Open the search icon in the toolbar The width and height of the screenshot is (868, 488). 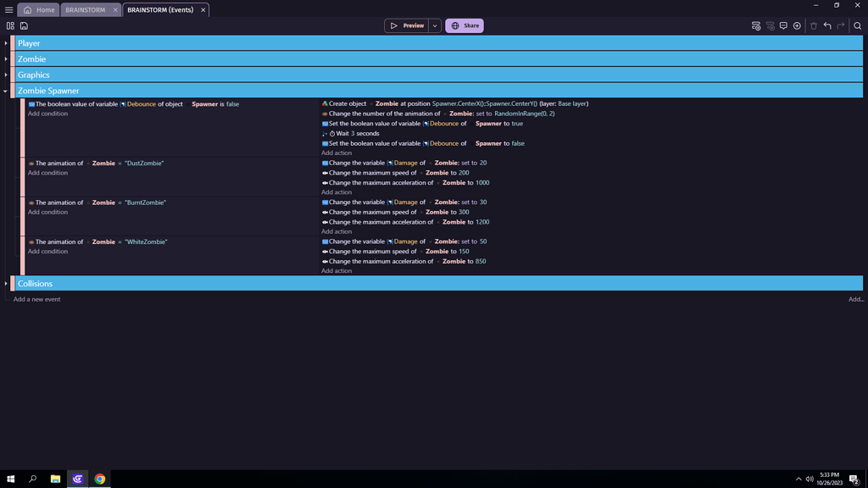[858, 26]
